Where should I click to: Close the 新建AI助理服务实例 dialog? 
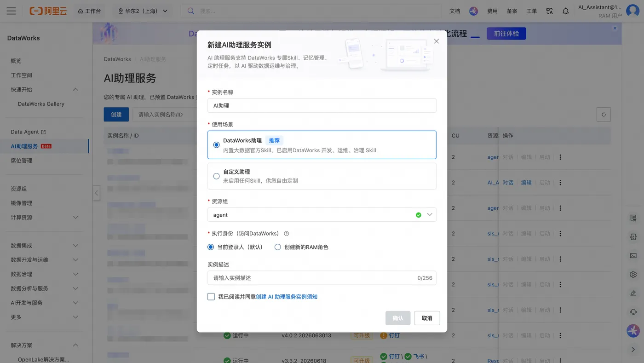(437, 41)
